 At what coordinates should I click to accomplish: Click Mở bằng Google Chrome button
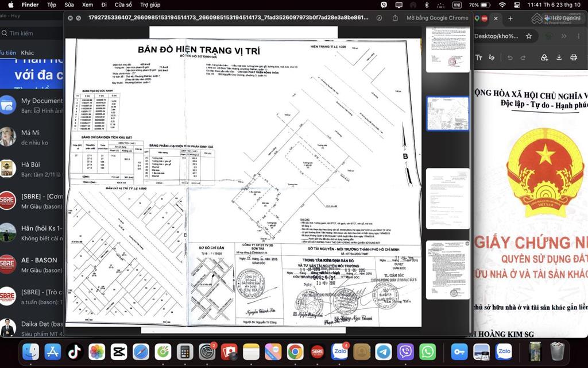(437, 18)
